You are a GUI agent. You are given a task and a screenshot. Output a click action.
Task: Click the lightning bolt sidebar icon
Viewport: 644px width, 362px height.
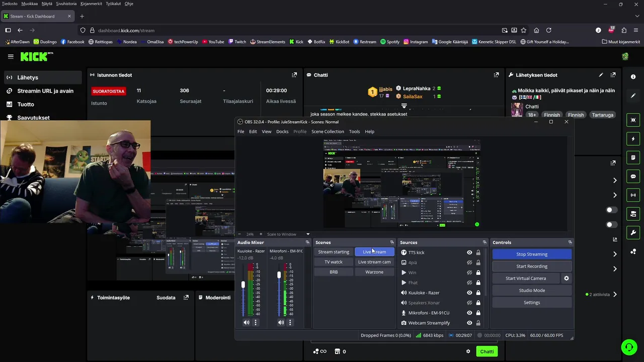[x=633, y=139]
